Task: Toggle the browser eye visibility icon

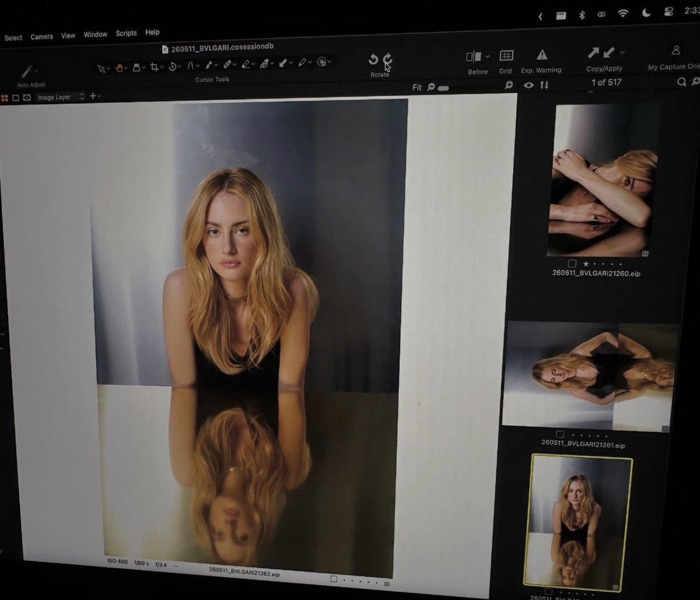Action: click(528, 85)
